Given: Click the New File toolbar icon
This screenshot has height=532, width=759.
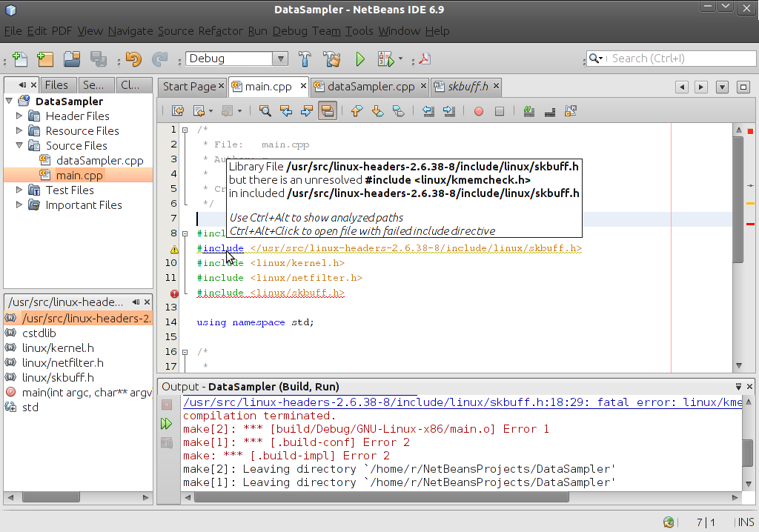Looking at the screenshot, I should pos(20,59).
